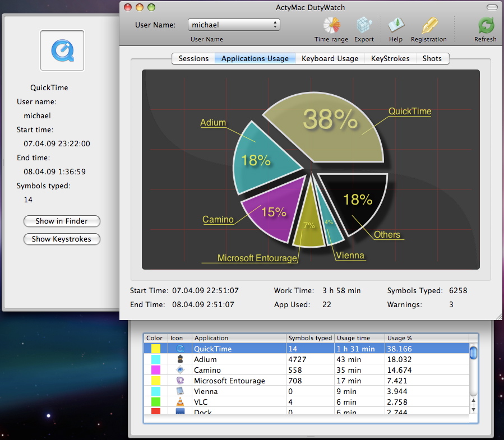This screenshot has width=504, height=440.
Task: Refresh the data with green arrows icon
Action: pos(485,25)
